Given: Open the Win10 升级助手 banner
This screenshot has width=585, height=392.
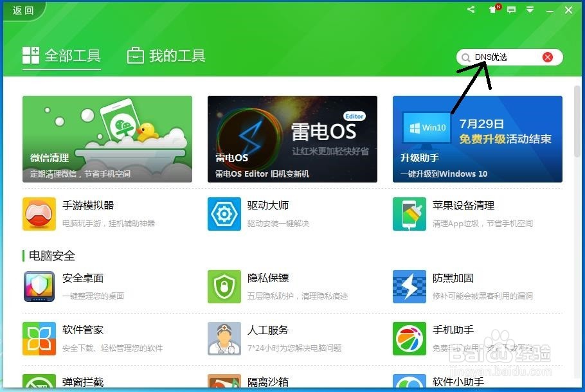Looking at the screenshot, I should [478, 139].
